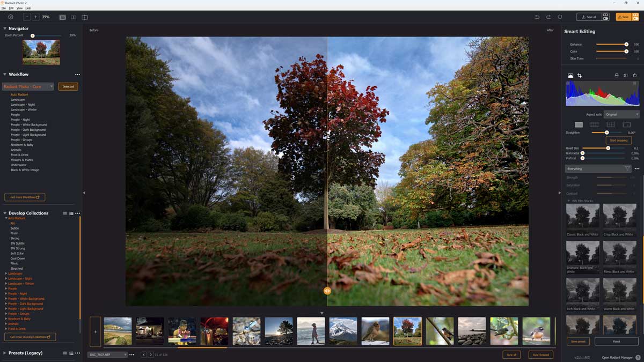Click the rotate/reset icon above the histogram
The image size is (644, 362).
click(x=635, y=75)
